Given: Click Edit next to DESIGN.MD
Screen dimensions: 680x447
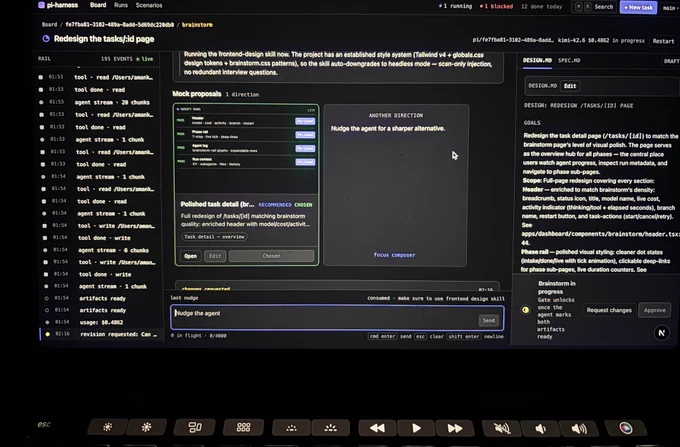Looking at the screenshot, I should [x=570, y=86].
